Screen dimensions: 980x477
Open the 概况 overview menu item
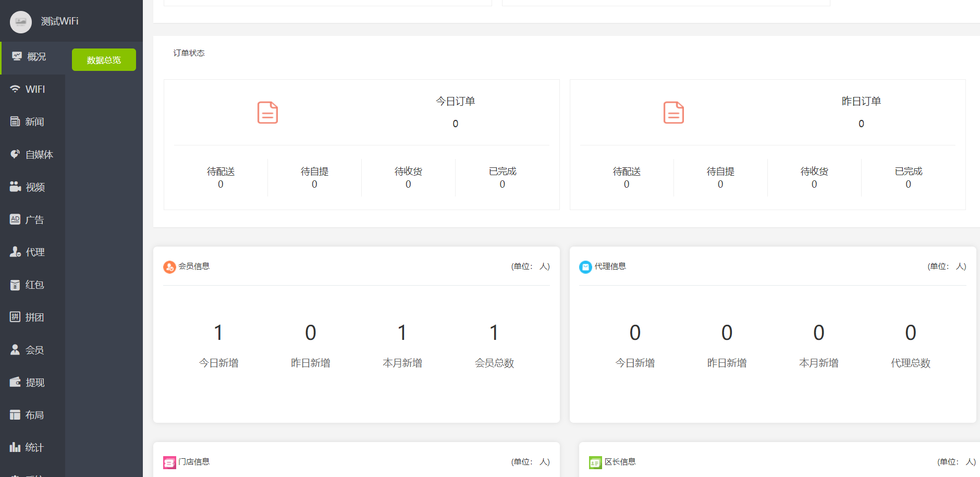point(33,57)
